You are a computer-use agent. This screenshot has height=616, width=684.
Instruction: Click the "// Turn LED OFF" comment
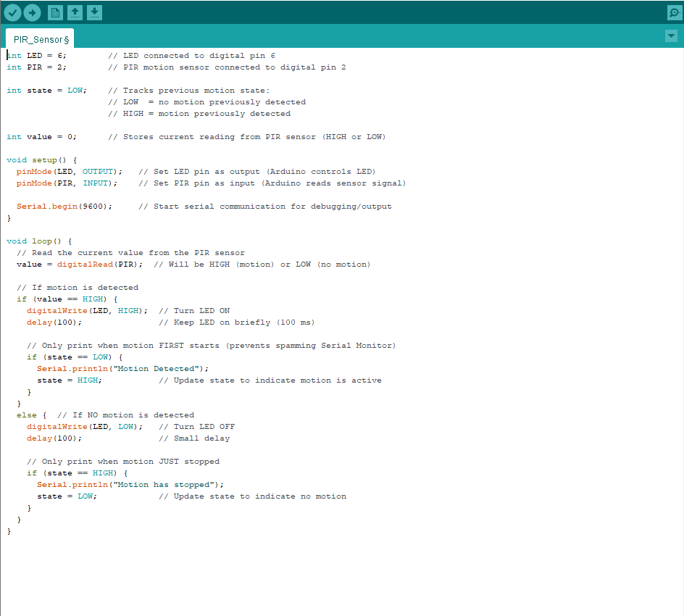[197, 427]
